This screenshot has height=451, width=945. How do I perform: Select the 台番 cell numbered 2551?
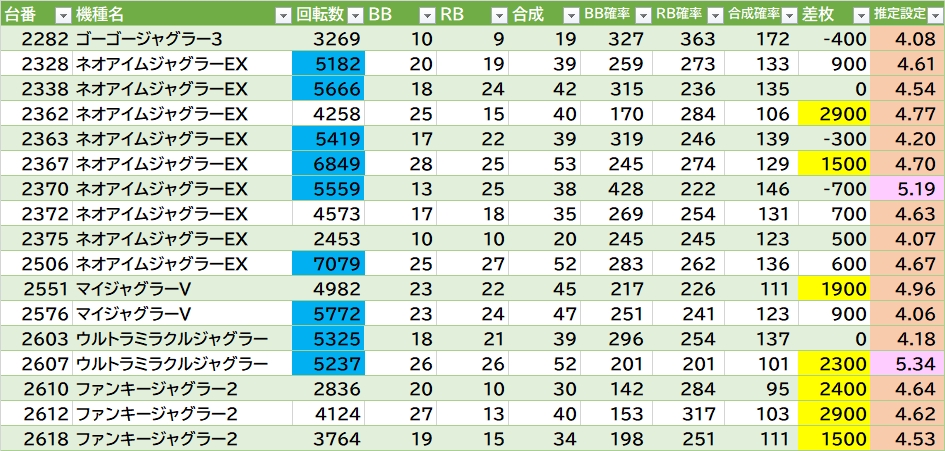(x=37, y=289)
